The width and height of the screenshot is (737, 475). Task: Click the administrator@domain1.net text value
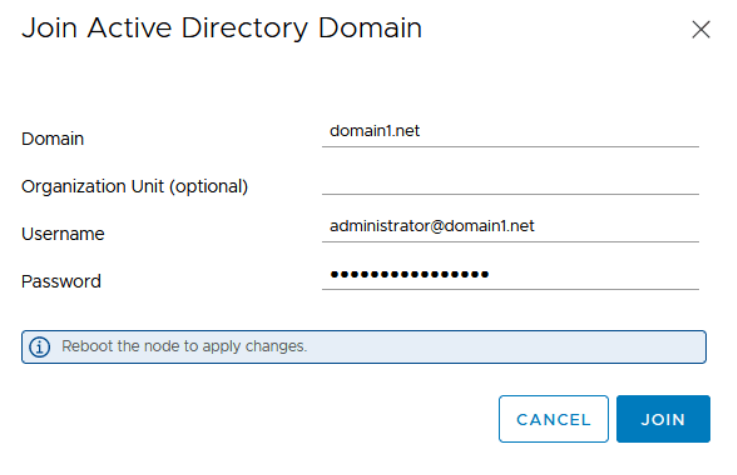click(432, 227)
